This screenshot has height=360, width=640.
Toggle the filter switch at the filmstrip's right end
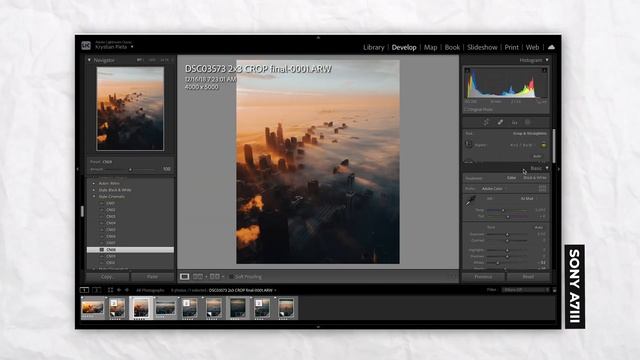tap(554, 290)
